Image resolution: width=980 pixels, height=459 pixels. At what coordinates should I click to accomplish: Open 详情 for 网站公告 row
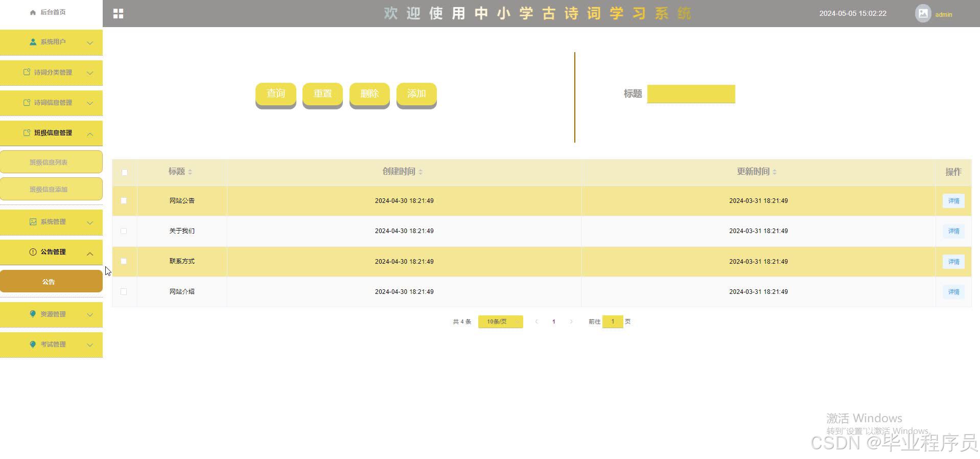(x=953, y=201)
